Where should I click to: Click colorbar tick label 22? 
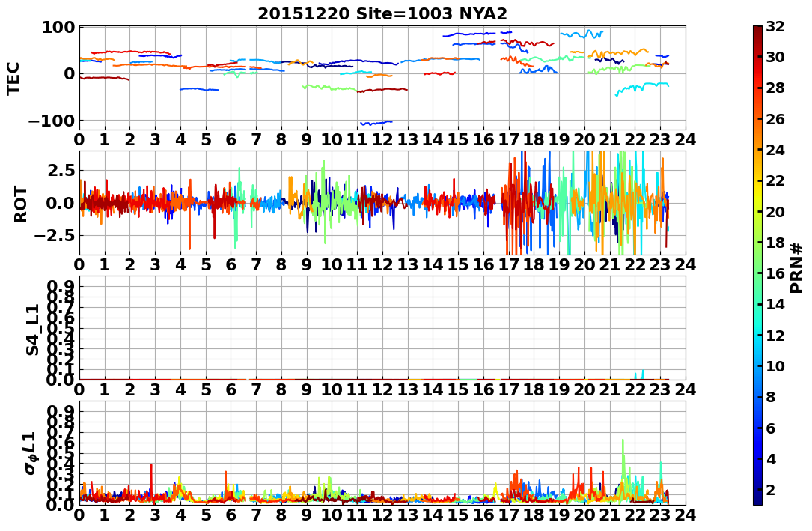tap(775, 180)
